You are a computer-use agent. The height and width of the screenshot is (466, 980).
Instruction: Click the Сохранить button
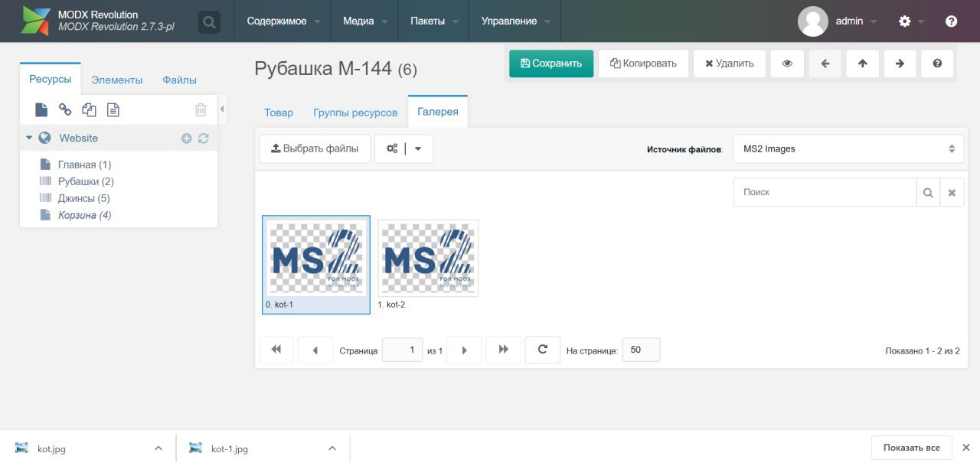point(551,64)
